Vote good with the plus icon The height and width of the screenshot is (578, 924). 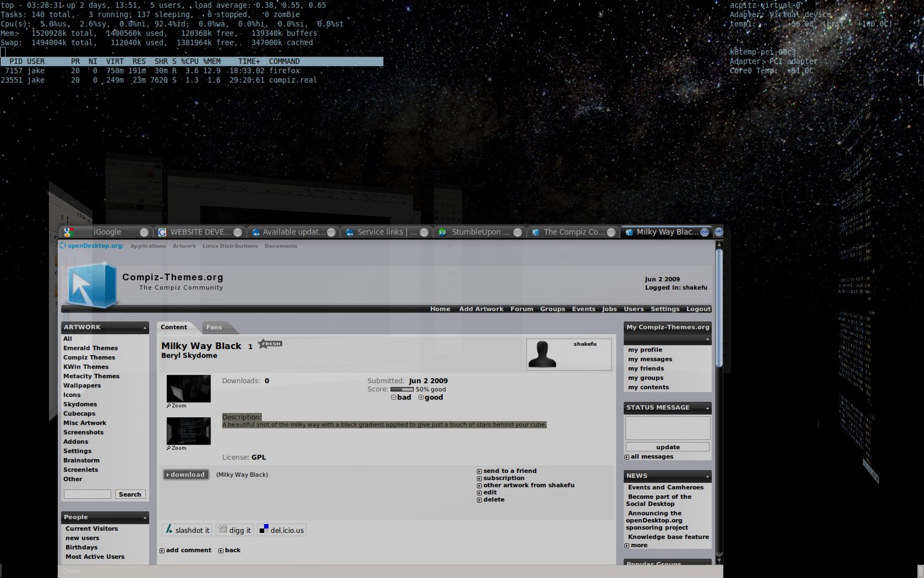(x=421, y=397)
